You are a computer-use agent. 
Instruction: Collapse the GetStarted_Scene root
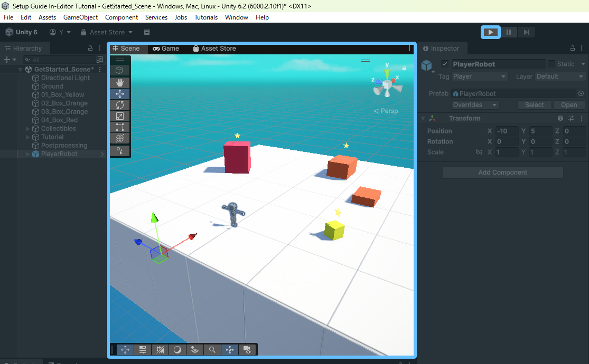click(x=20, y=70)
